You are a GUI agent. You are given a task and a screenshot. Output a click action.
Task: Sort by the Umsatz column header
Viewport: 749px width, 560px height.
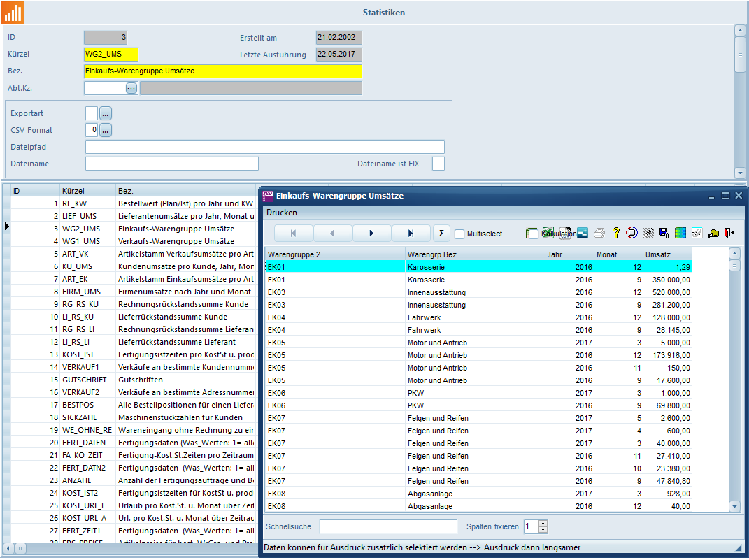(666, 254)
